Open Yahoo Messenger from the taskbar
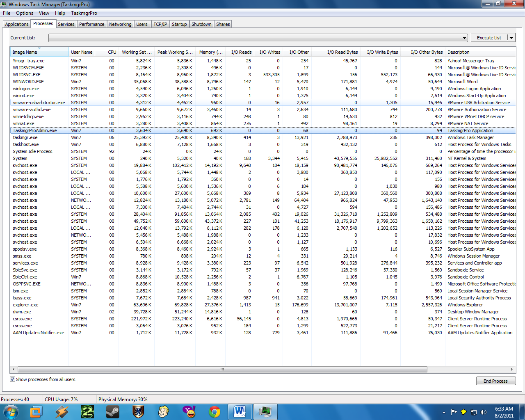This screenshot has width=525, height=420. point(189,411)
